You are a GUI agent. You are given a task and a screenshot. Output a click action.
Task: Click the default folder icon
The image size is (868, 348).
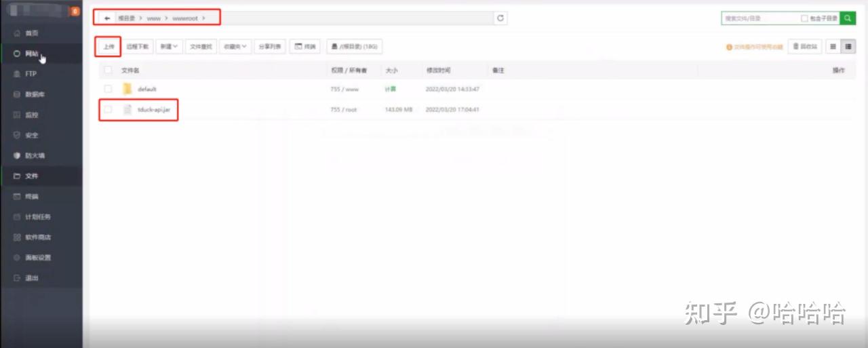pyautogui.click(x=127, y=89)
